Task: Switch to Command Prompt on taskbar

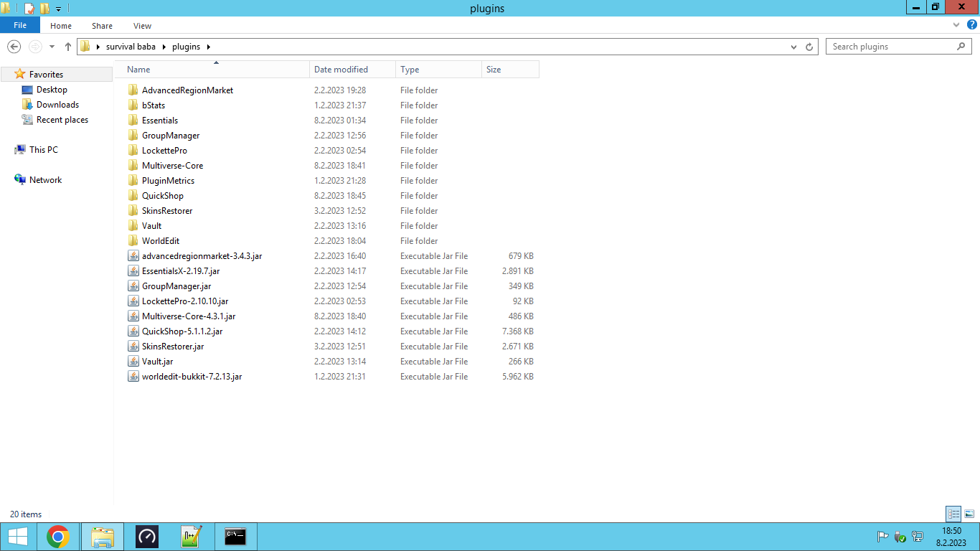Action: tap(235, 537)
